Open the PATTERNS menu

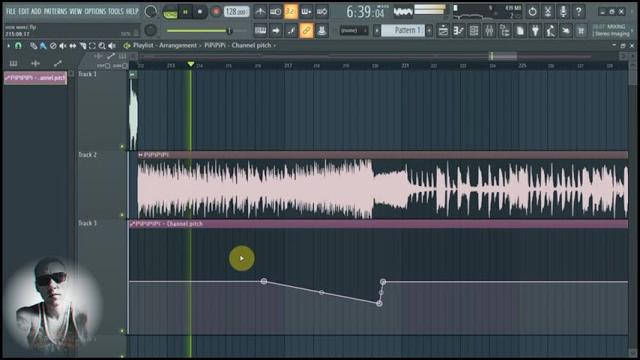[x=55, y=11]
